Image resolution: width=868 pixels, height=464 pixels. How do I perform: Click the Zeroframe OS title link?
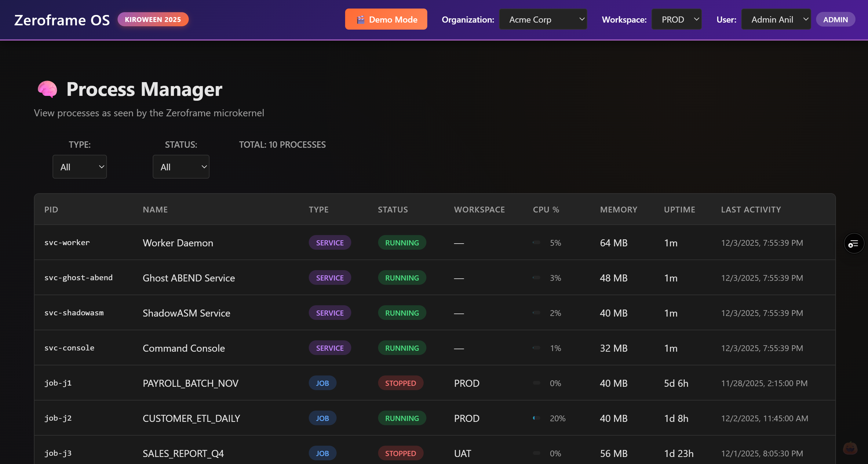point(62,20)
